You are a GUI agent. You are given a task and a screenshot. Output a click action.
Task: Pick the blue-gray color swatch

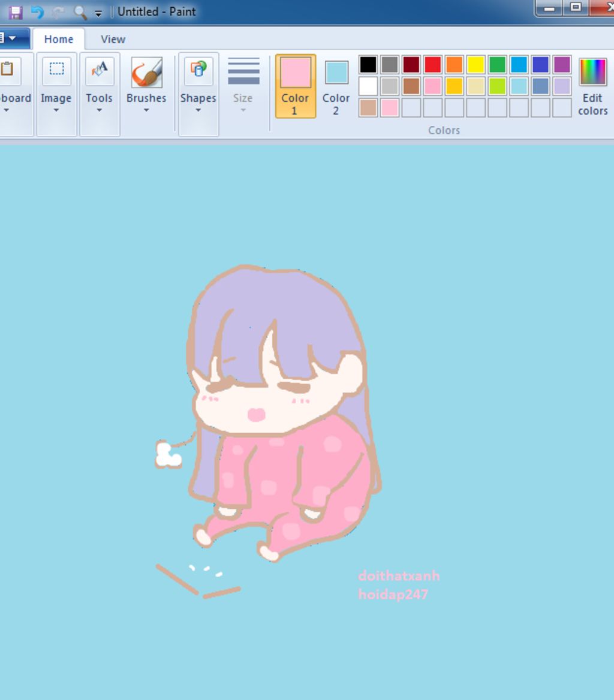[540, 86]
